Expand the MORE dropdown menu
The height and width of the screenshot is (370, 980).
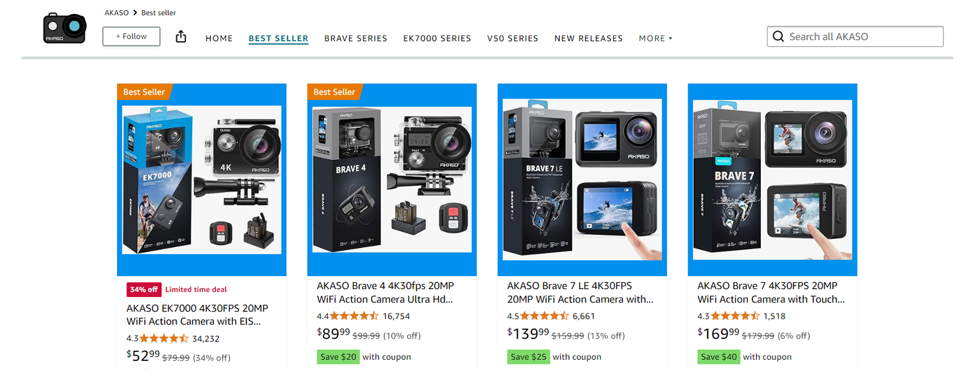(x=655, y=38)
